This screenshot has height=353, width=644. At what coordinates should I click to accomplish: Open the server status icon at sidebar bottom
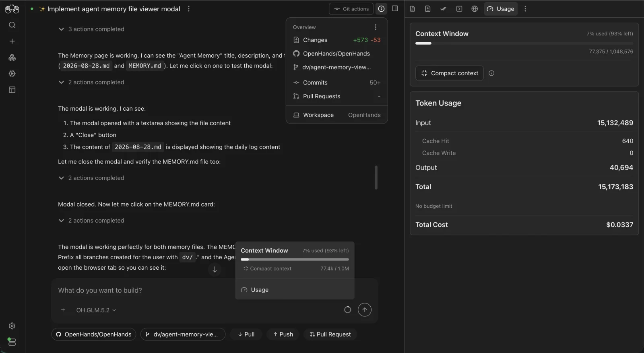(12, 342)
